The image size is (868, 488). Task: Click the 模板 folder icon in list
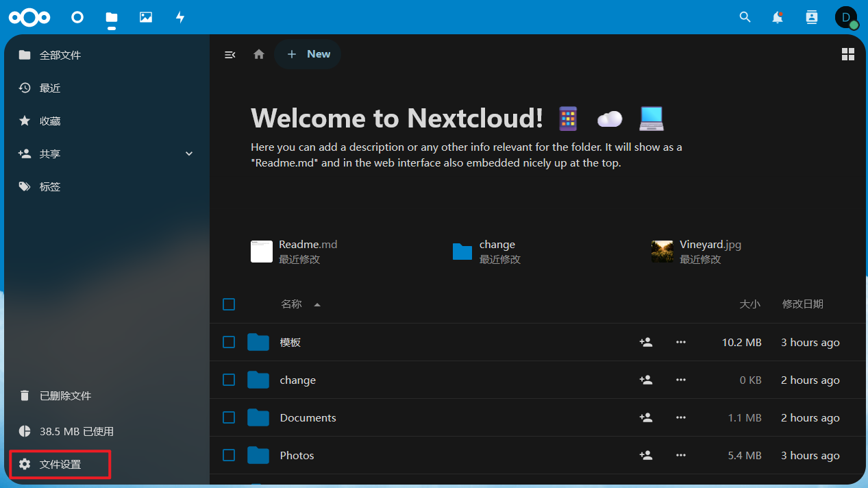click(x=258, y=342)
